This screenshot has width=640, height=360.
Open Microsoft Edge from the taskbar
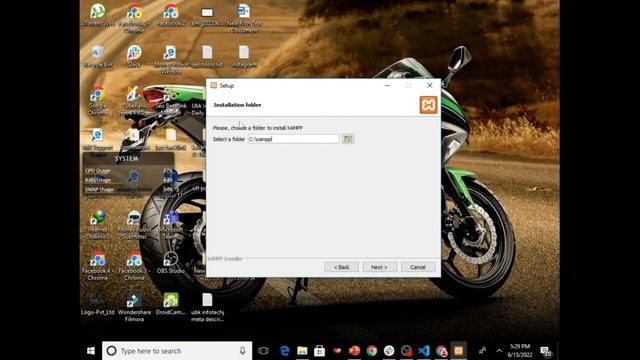(x=284, y=351)
